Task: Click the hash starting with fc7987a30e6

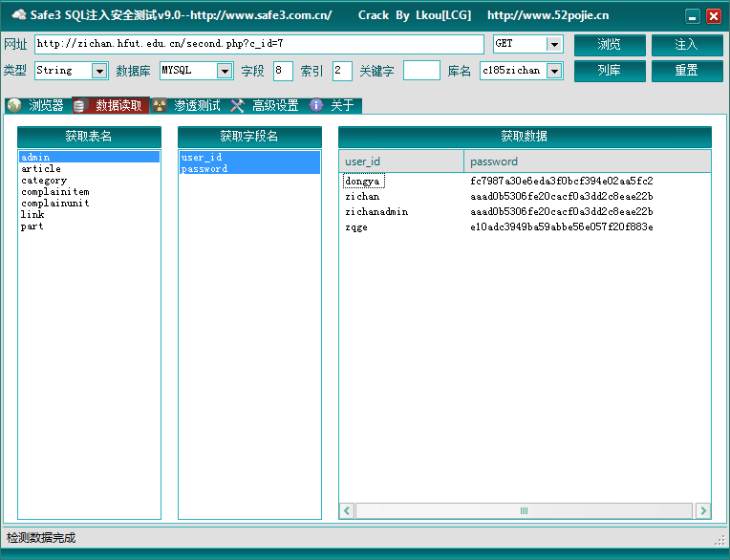Action: pos(562,181)
